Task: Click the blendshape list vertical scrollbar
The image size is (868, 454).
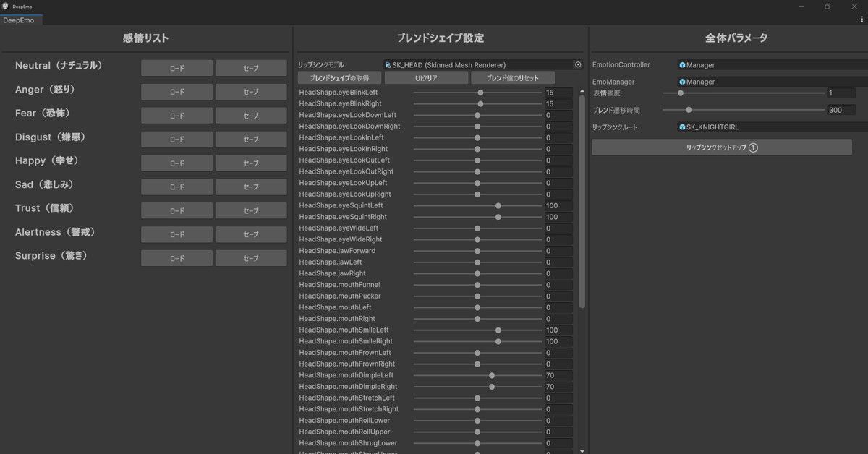Action: (582, 202)
